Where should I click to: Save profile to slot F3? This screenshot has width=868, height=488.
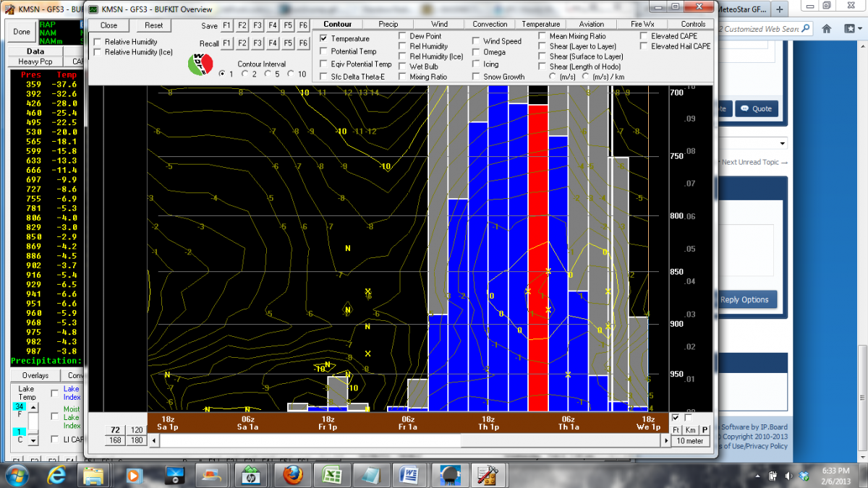tap(258, 25)
